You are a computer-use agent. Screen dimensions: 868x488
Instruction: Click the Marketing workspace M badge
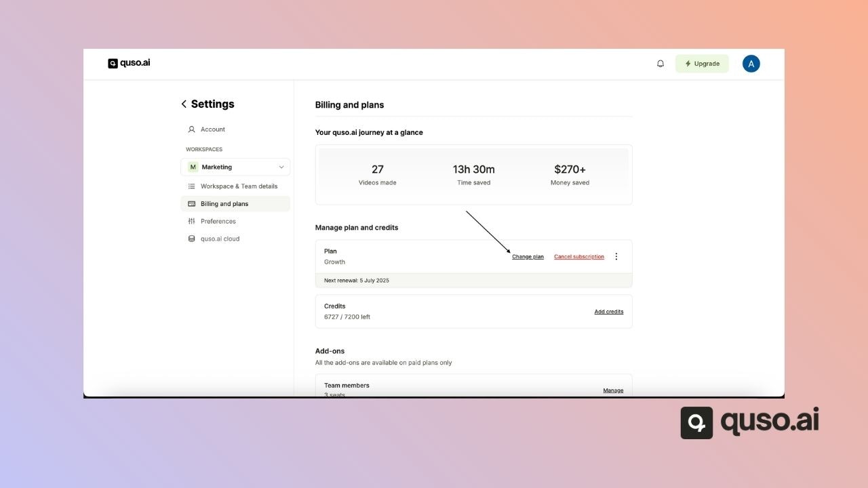193,167
